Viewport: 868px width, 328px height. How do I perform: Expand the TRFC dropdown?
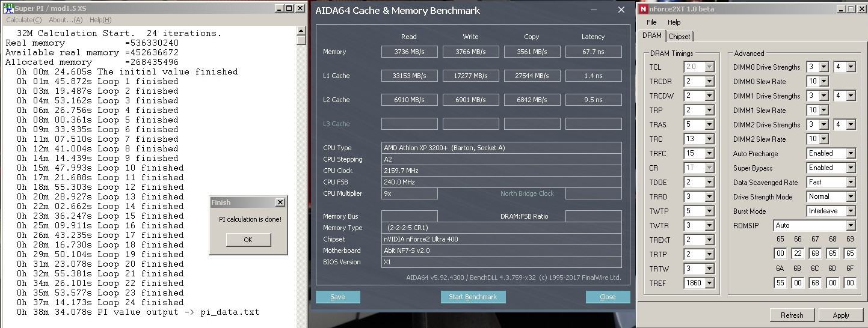click(x=709, y=153)
